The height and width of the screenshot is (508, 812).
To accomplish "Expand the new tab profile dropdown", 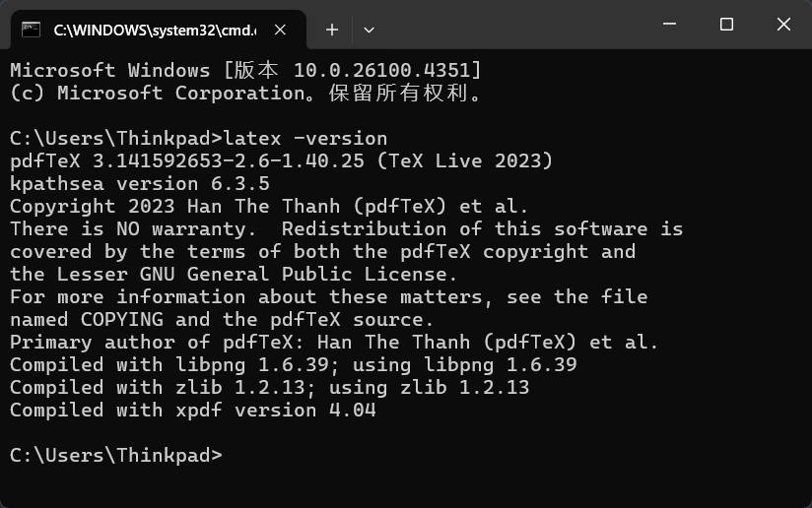I will [x=369, y=30].
